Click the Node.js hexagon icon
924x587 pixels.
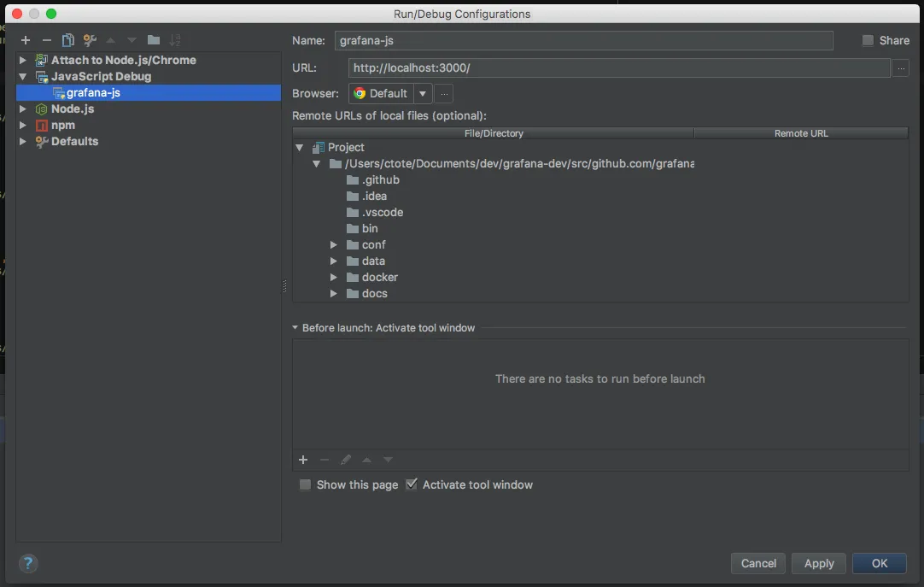click(x=41, y=109)
